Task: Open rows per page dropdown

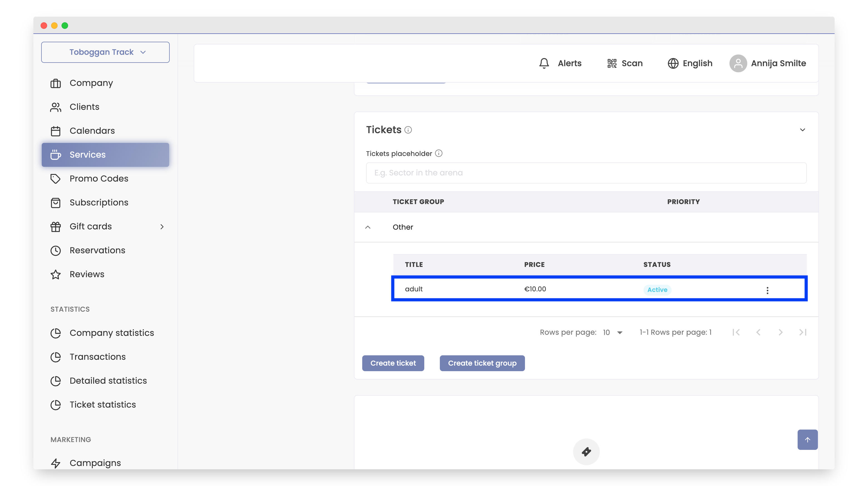Action: 613,333
